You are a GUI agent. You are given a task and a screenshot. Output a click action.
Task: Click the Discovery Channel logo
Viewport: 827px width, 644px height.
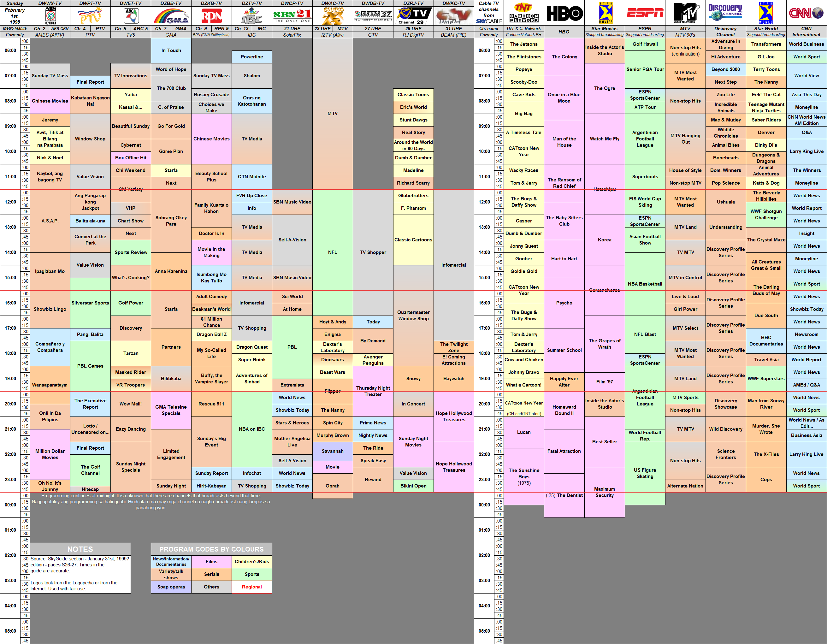[x=725, y=13]
